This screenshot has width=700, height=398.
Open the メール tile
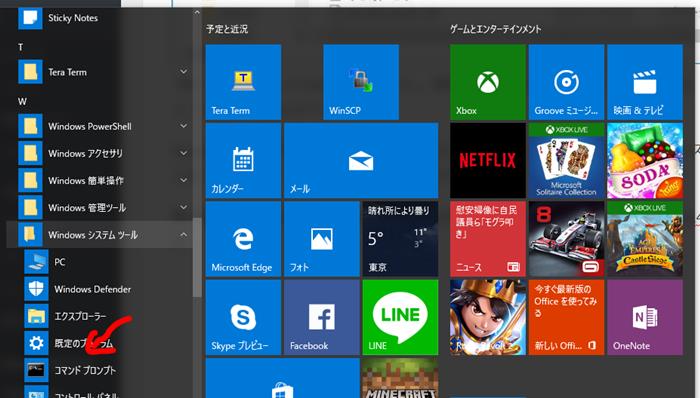[x=361, y=161]
